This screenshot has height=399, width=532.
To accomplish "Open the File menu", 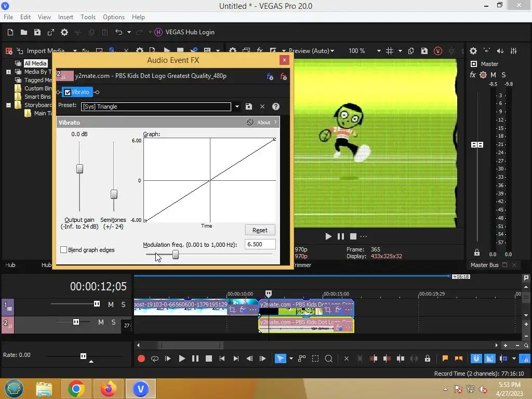I will point(8,17).
